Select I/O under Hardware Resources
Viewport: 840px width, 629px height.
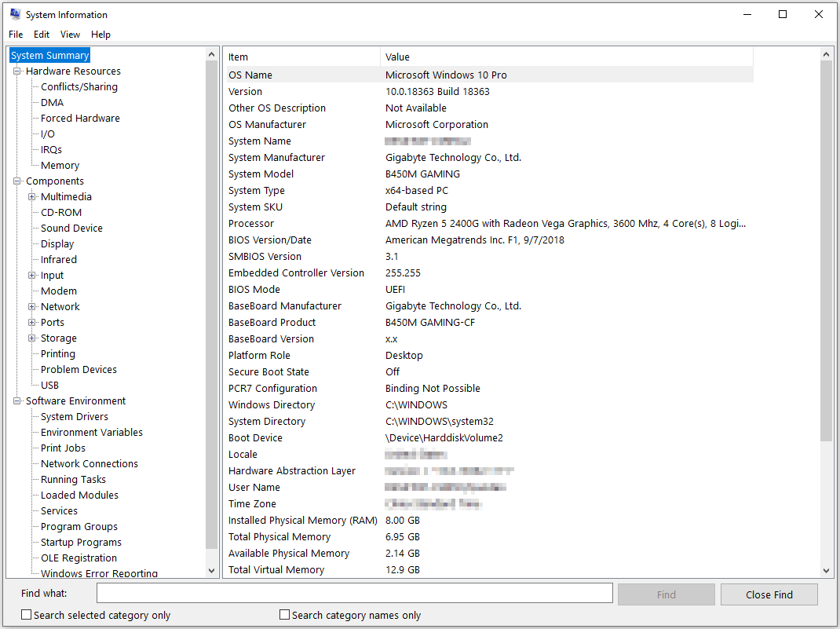pos(48,134)
